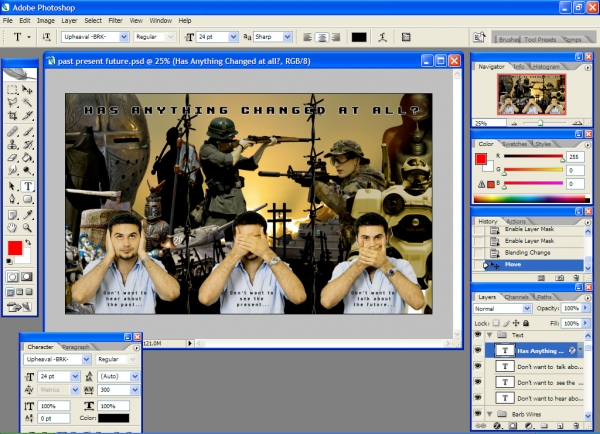600x434 pixels.
Task: Select the Move tool in toolbox
Action: (27, 90)
